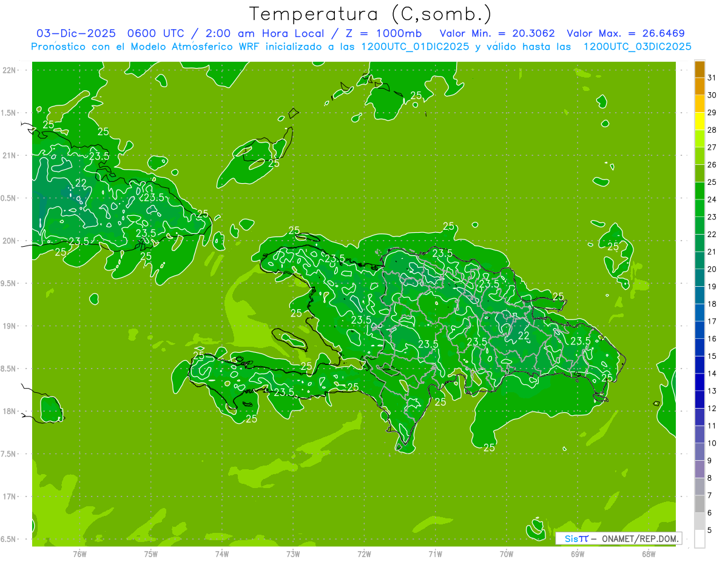Viewport: 728px width, 562px height.
Task: Click the "Valor Max. = 26.6469" value
Action: pos(625,33)
